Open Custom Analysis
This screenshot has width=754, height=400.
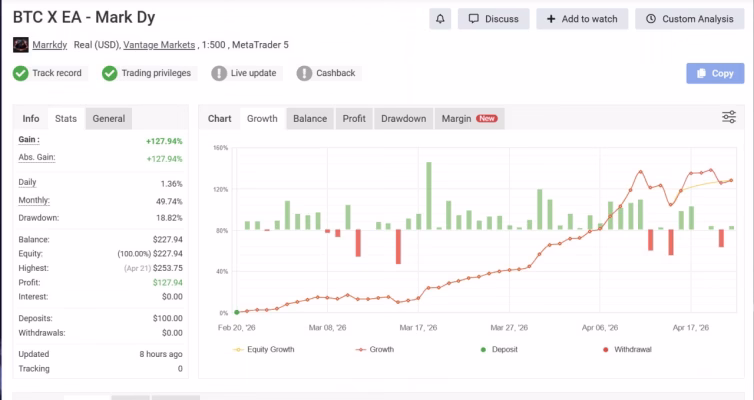(x=689, y=19)
